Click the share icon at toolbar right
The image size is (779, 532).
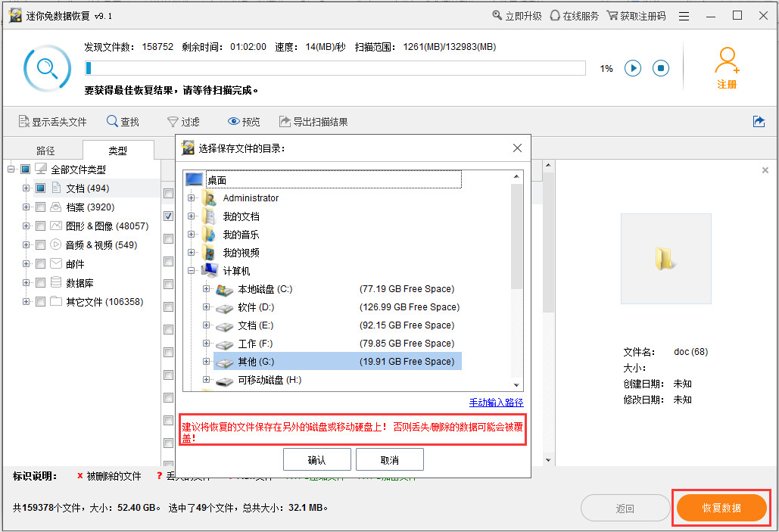(759, 121)
